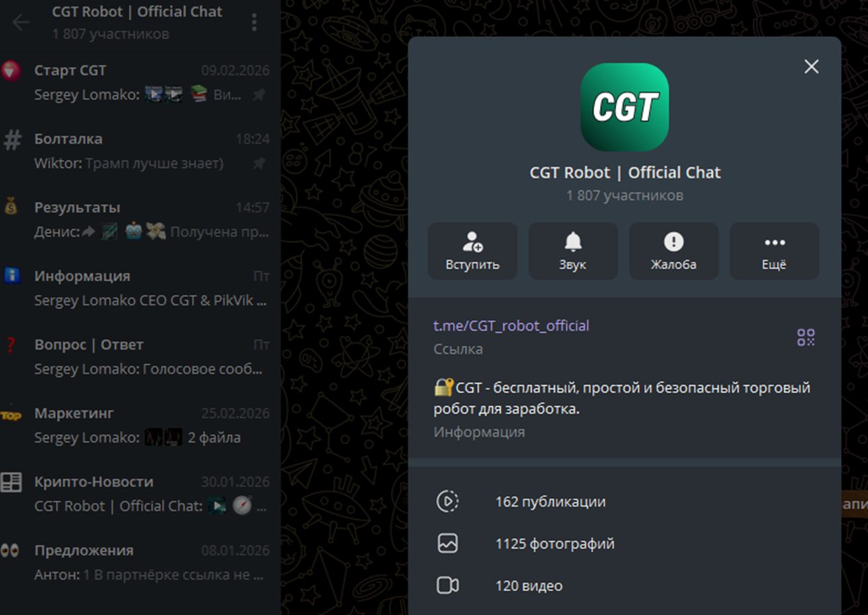This screenshot has height=615, width=868.
Task: Open the 162 публикации stories item
Action: (625, 502)
